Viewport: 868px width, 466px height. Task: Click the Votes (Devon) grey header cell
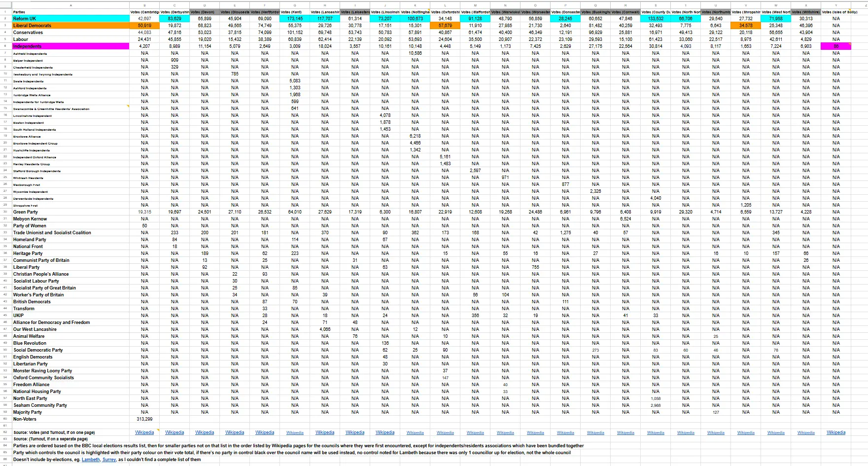tap(205, 12)
